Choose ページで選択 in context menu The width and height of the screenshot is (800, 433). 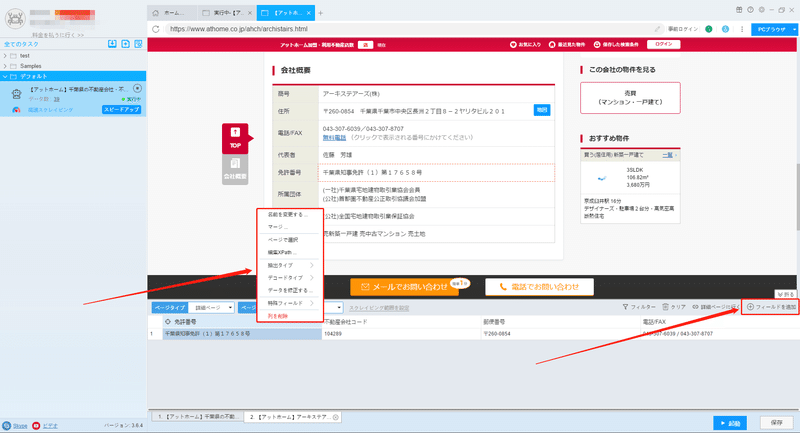coord(283,240)
